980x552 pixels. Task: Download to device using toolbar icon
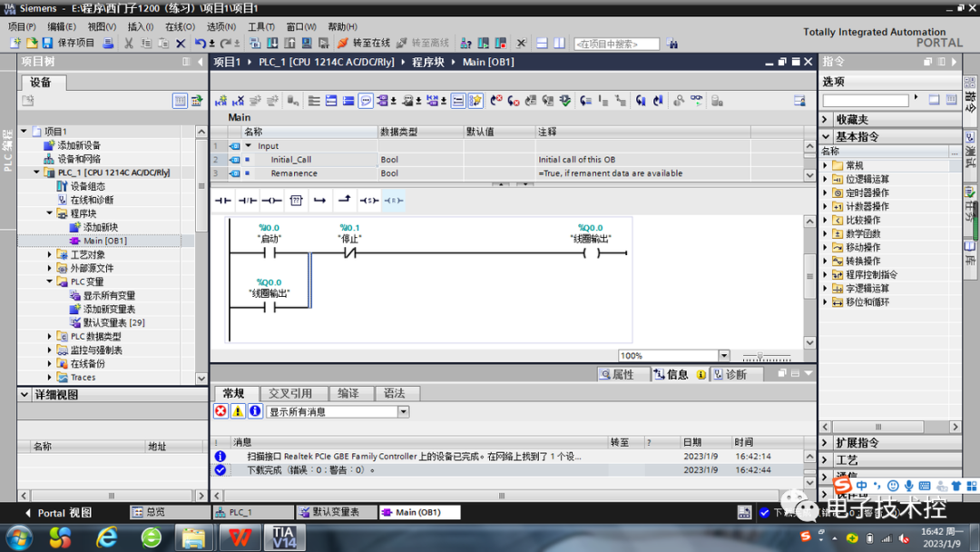(x=272, y=44)
